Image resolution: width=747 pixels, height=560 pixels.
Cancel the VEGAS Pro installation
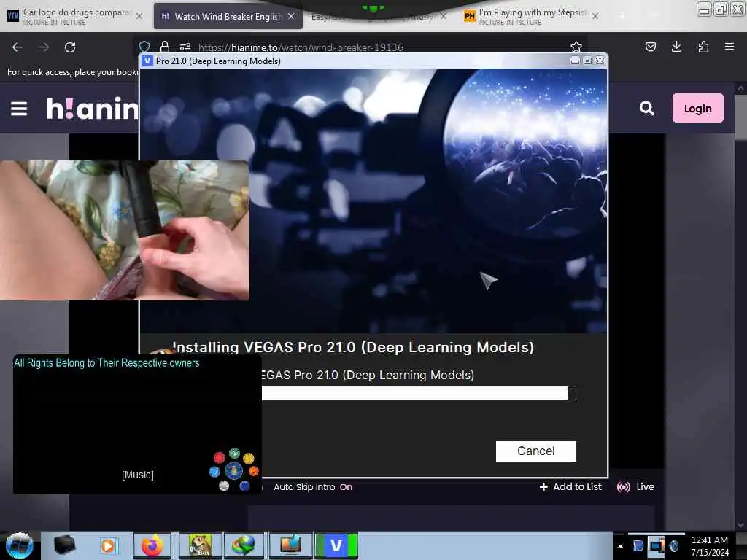click(x=535, y=451)
